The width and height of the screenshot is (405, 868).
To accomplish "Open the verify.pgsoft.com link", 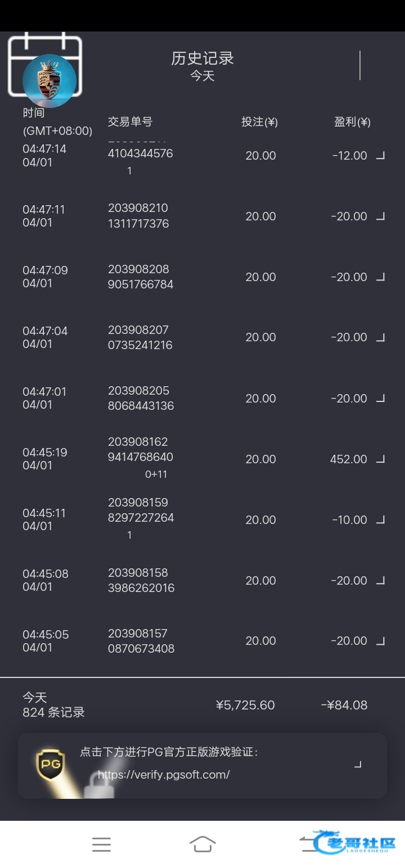I will tap(164, 775).
